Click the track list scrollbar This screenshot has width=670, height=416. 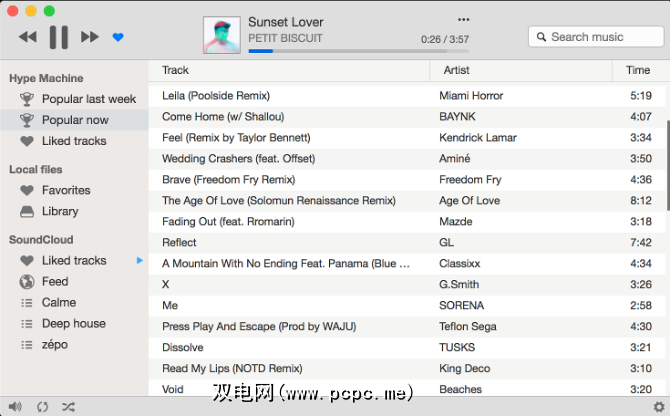tap(667, 165)
